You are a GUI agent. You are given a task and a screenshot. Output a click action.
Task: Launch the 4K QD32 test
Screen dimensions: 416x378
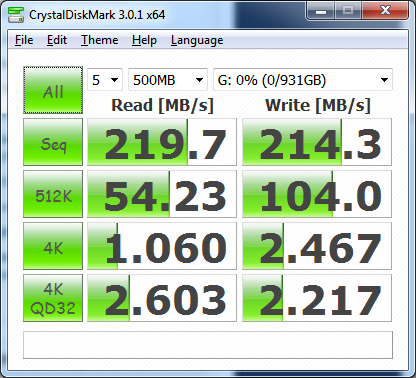click(x=53, y=298)
